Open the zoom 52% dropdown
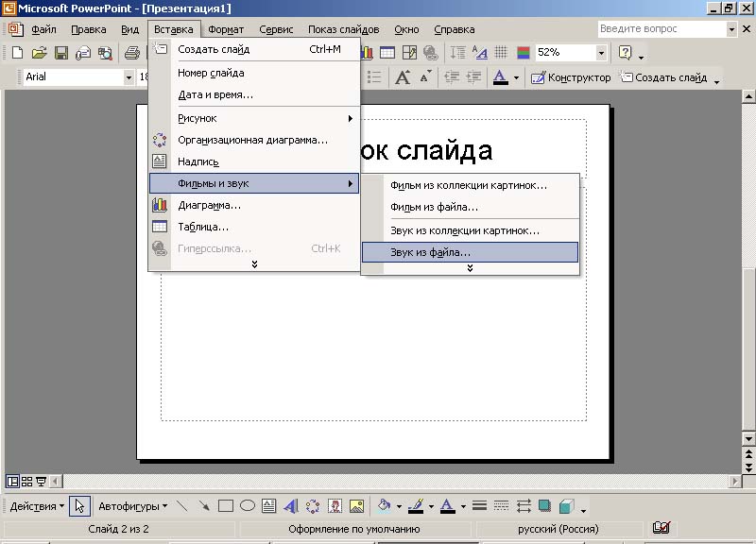Viewport: 756px width, 544px height. pos(601,53)
